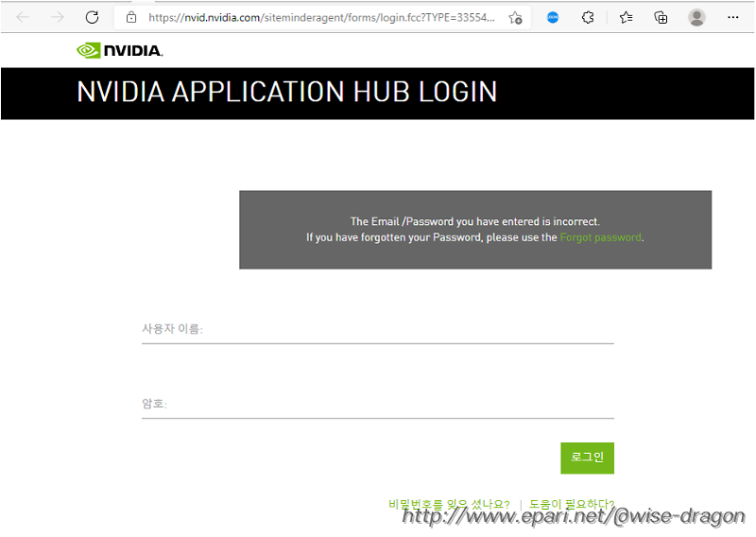Open Forgot password link in error box
This screenshot has width=756, height=537.
pyautogui.click(x=600, y=237)
